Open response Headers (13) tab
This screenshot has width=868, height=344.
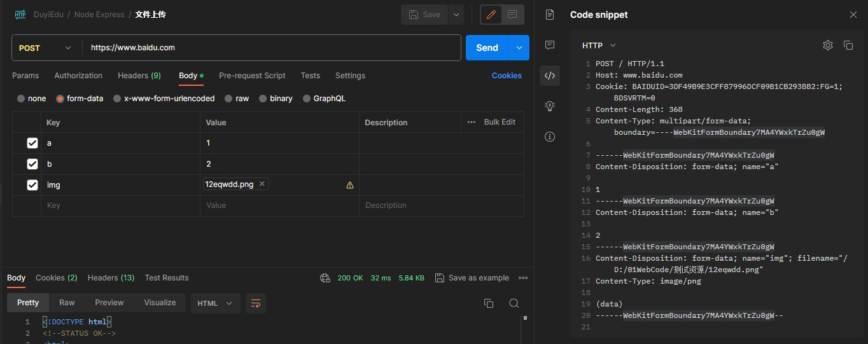tap(111, 278)
